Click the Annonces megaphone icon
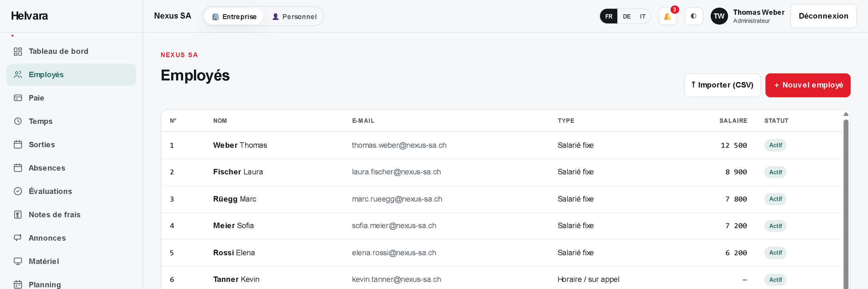Screen dimensions: 868x289 [x=18, y=238]
